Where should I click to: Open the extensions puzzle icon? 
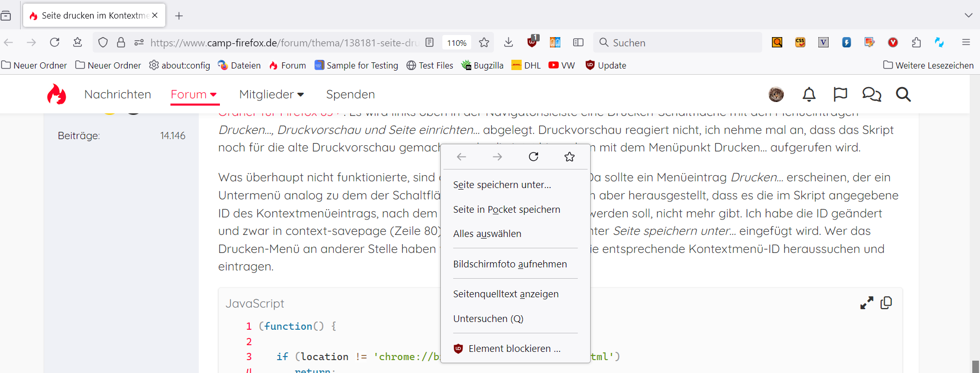pyautogui.click(x=916, y=43)
